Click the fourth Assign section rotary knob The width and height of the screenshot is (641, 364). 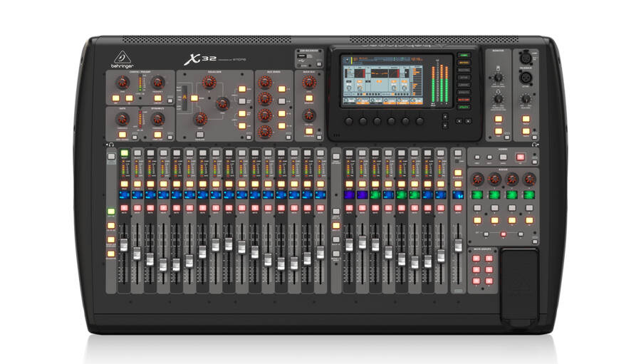[529, 179]
